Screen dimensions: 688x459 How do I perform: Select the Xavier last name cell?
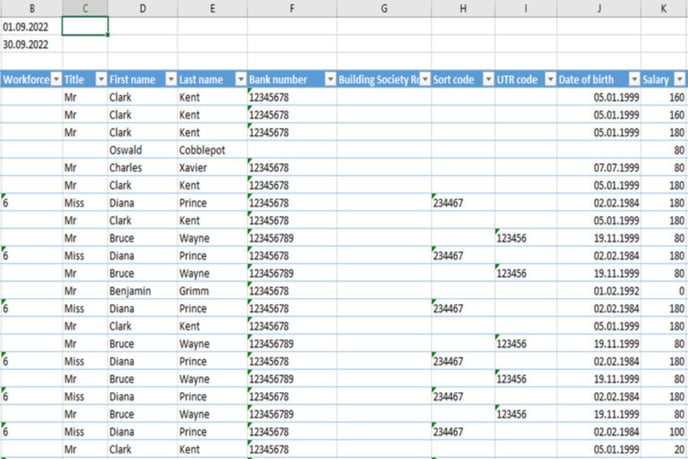pyautogui.click(x=212, y=168)
